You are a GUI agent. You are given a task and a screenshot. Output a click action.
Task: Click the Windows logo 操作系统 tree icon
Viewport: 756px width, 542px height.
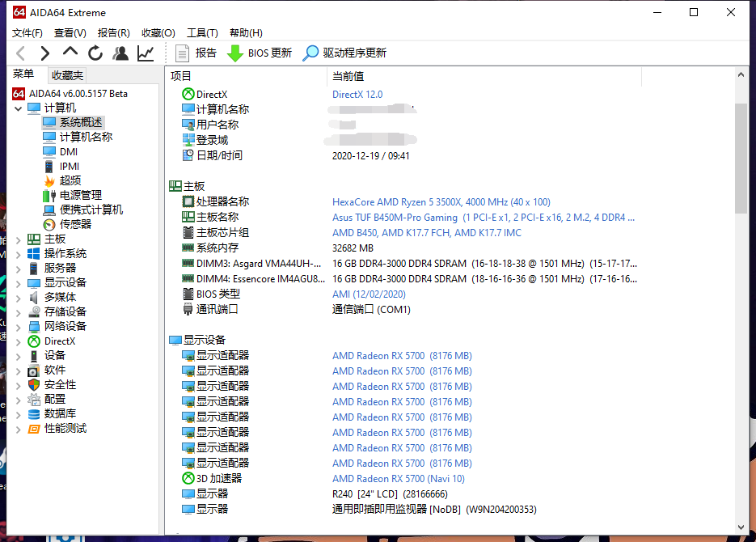tap(34, 254)
